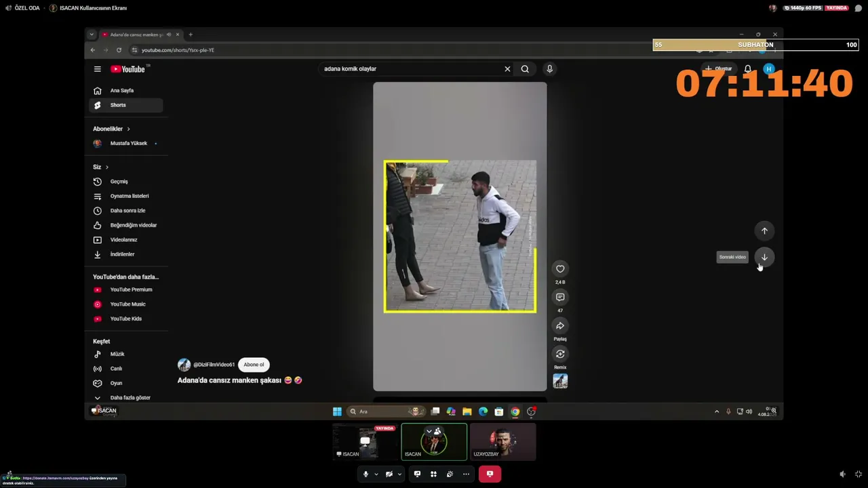Image resolution: width=868 pixels, height=488 pixels.
Task: Mute the tab using its speaker icon
Action: coord(169,35)
